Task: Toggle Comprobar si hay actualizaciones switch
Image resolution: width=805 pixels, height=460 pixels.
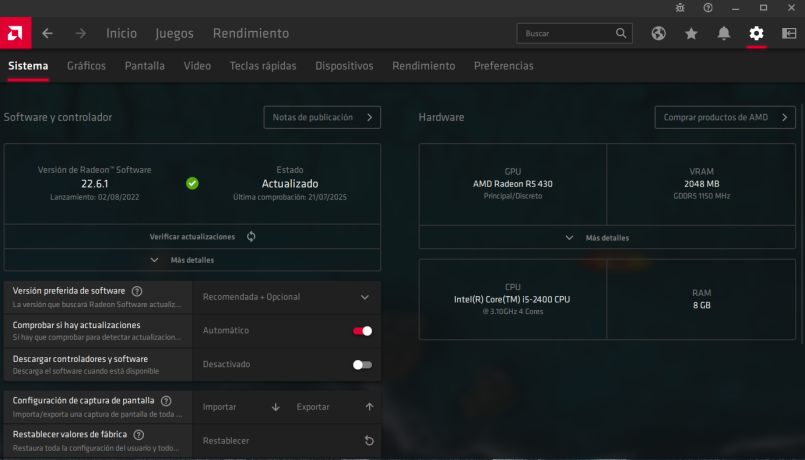Action: coord(362,331)
